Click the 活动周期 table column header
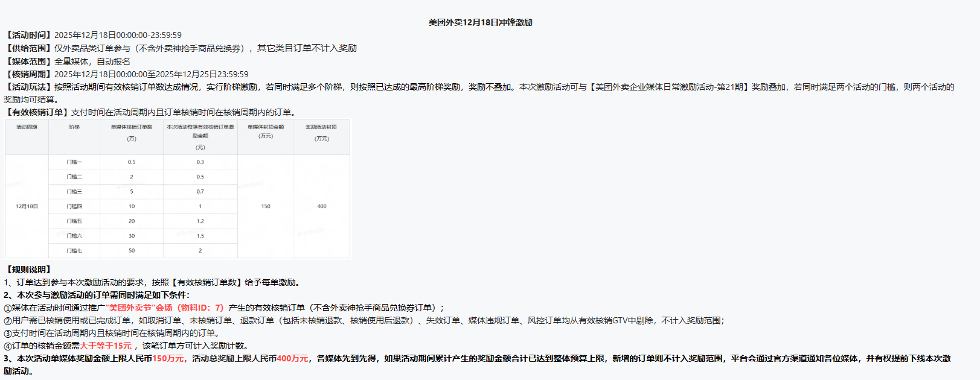Viewport: 980px width, 380px height. coord(27,127)
